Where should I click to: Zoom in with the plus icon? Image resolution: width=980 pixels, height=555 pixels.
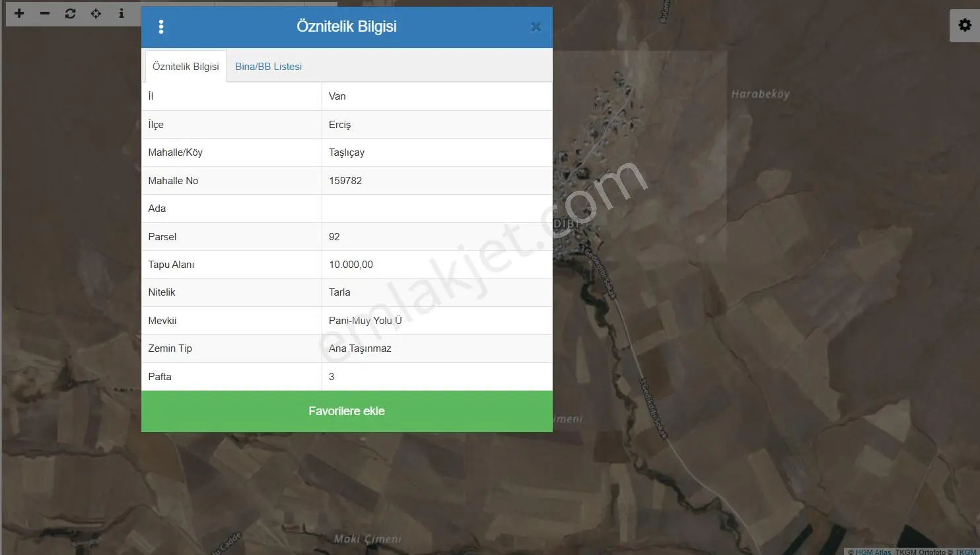pyautogui.click(x=19, y=13)
